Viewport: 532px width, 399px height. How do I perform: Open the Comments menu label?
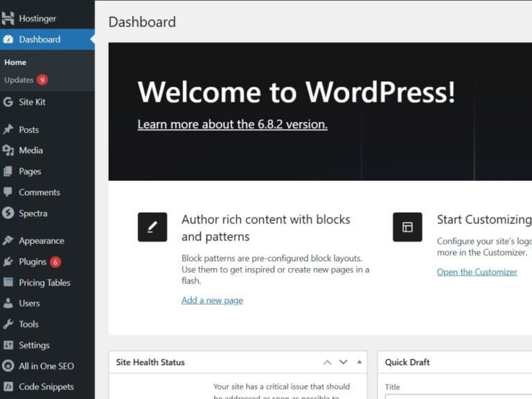pyautogui.click(x=39, y=193)
